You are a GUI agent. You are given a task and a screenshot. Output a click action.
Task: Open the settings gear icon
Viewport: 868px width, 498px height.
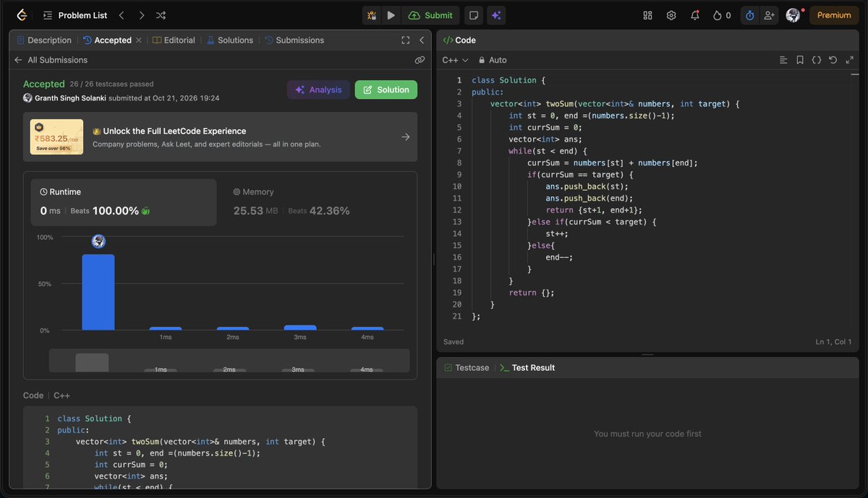click(671, 15)
